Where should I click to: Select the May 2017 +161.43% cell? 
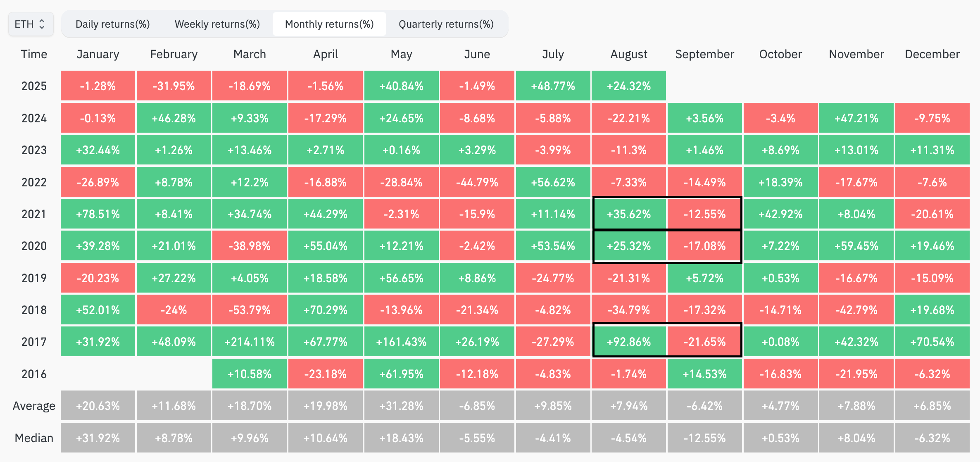point(401,342)
